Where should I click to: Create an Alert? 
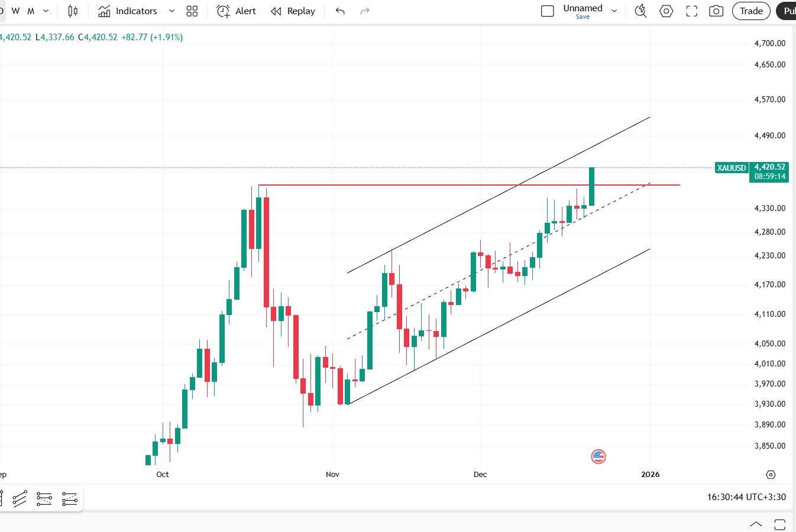click(x=237, y=11)
